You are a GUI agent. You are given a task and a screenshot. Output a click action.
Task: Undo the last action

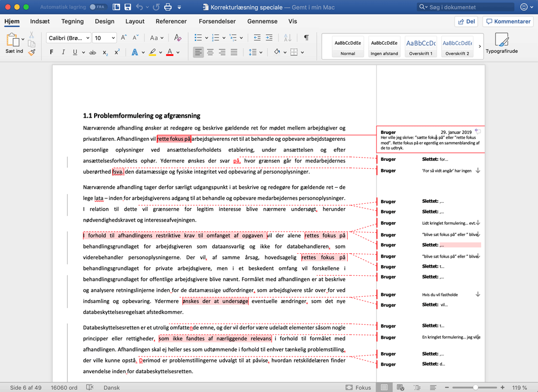139,7
